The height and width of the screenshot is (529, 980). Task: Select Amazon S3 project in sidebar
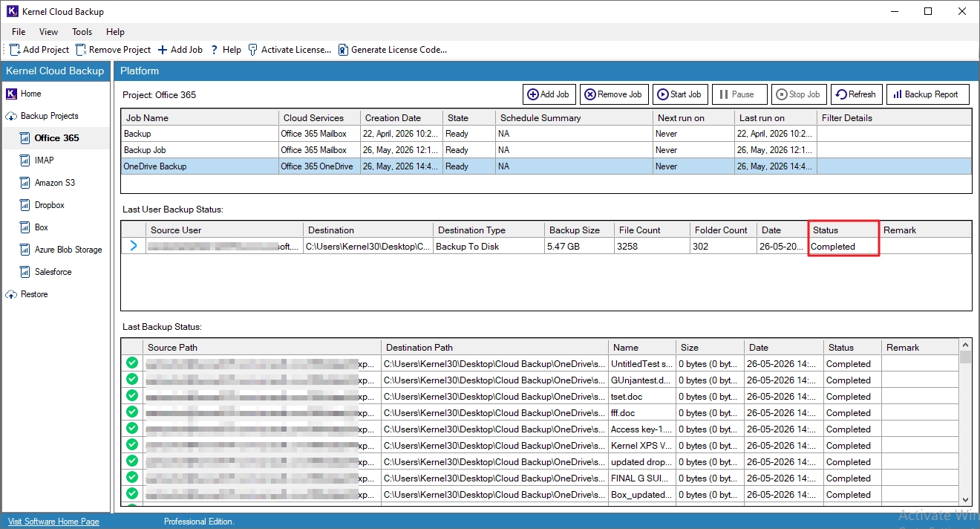point(55,183)
